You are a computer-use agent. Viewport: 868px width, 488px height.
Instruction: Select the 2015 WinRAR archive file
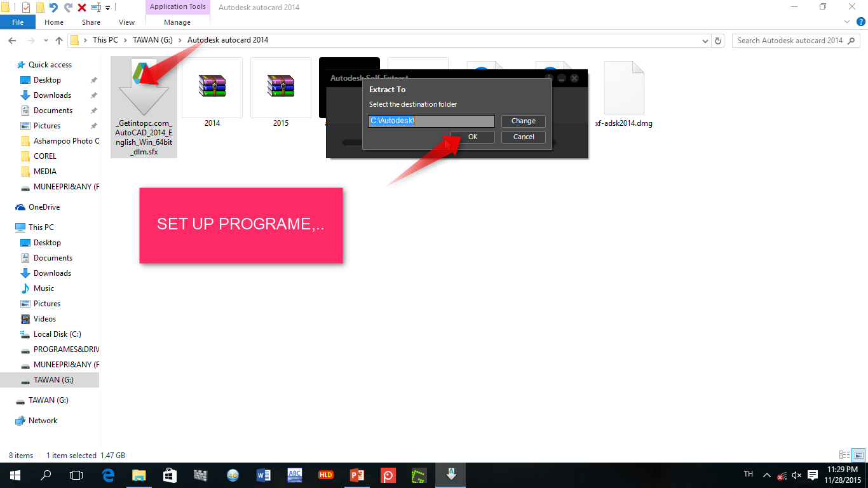click(x=281, y=93)
